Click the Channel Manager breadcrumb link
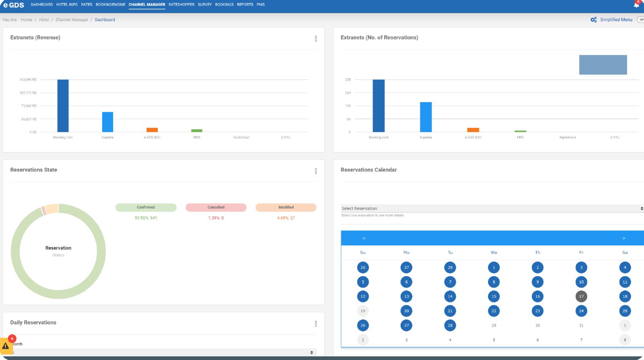 pos(72,20)
